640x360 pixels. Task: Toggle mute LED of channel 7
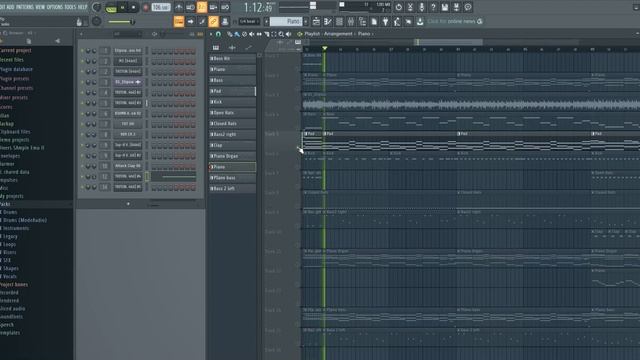(x=82, y=124)
